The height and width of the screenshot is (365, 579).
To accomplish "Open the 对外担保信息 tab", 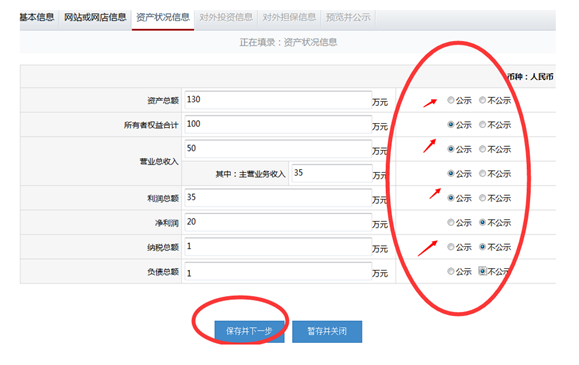I will coord(289,17).
